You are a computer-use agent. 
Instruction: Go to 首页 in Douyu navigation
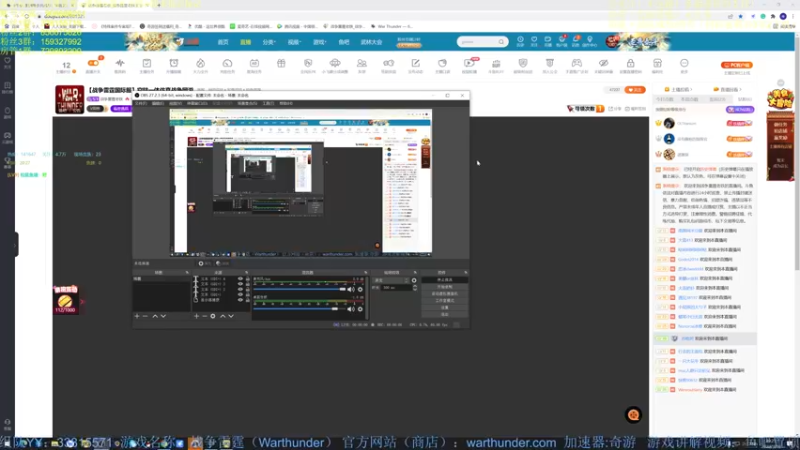pyautogui.click(x=223, y=42)
